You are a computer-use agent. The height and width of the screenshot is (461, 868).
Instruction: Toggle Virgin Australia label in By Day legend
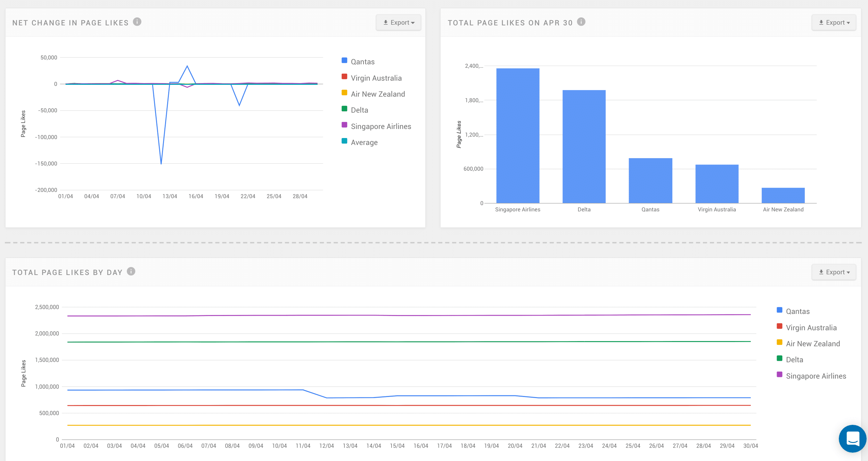[811, 328]
